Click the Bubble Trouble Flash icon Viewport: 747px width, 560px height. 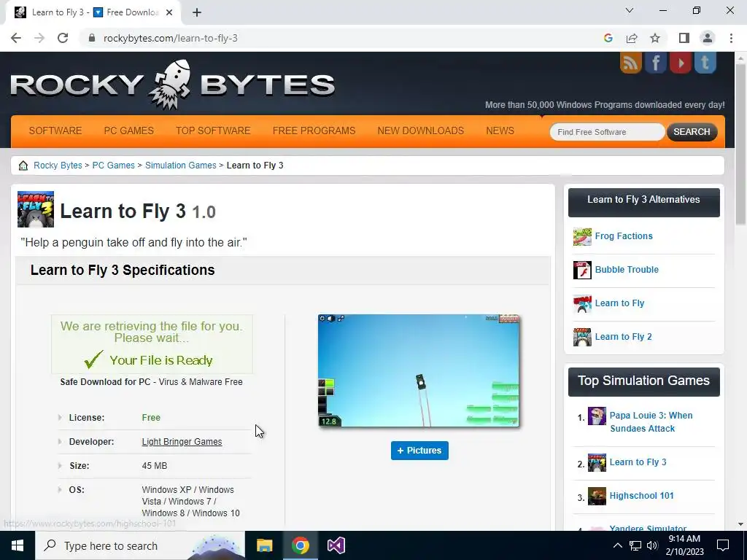pos(582,270)
